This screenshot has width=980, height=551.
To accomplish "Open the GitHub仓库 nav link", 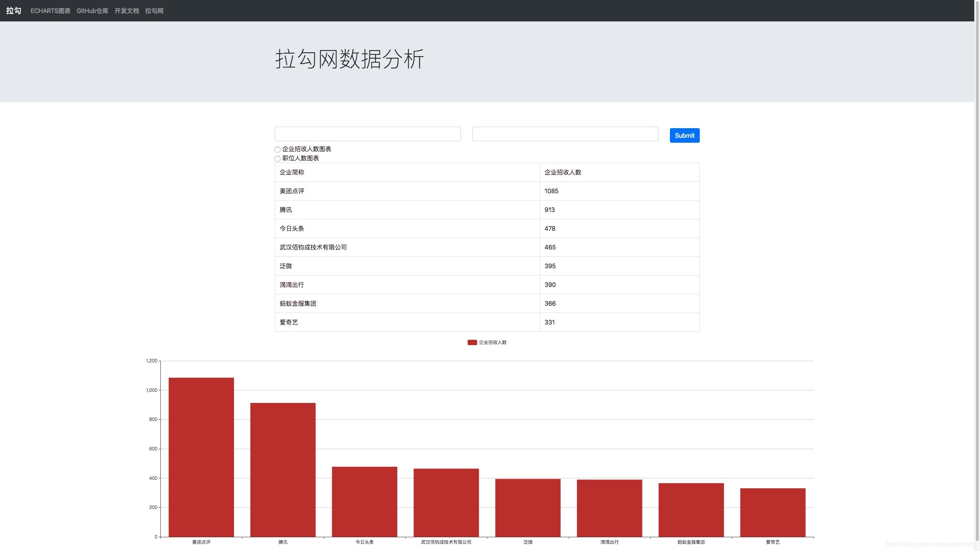I will pos(92,11).
